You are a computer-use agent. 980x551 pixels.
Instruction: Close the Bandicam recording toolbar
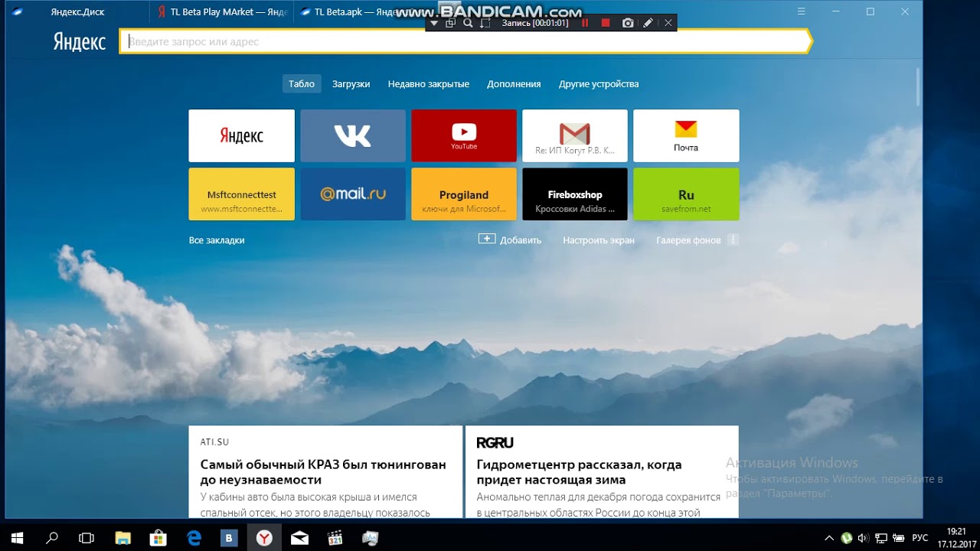(668, 23)
